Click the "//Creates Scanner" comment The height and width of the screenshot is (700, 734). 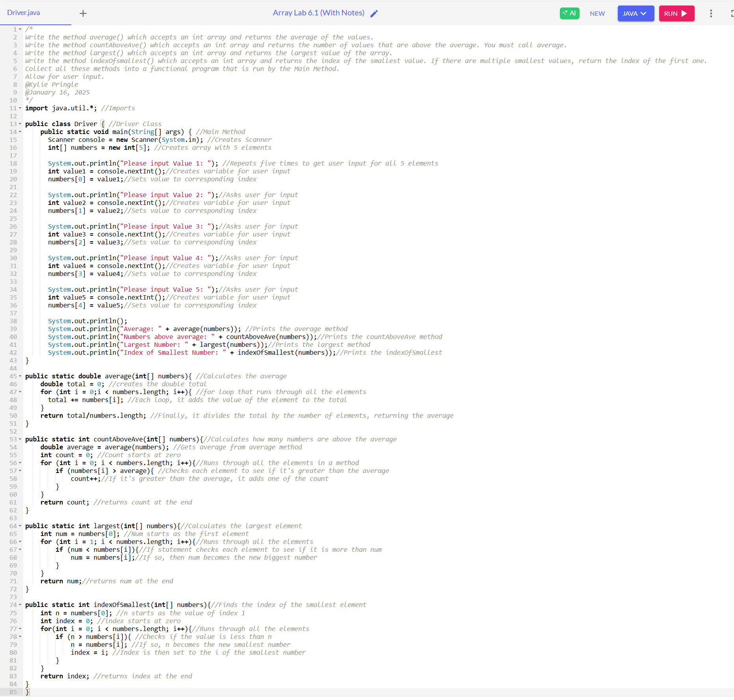click(240, 140)
